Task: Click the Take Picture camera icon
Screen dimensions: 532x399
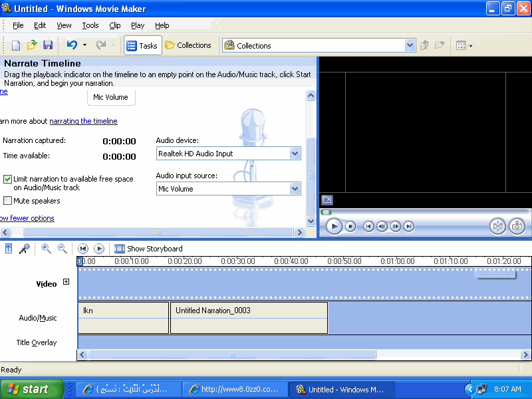Action: tap(517, 226)
